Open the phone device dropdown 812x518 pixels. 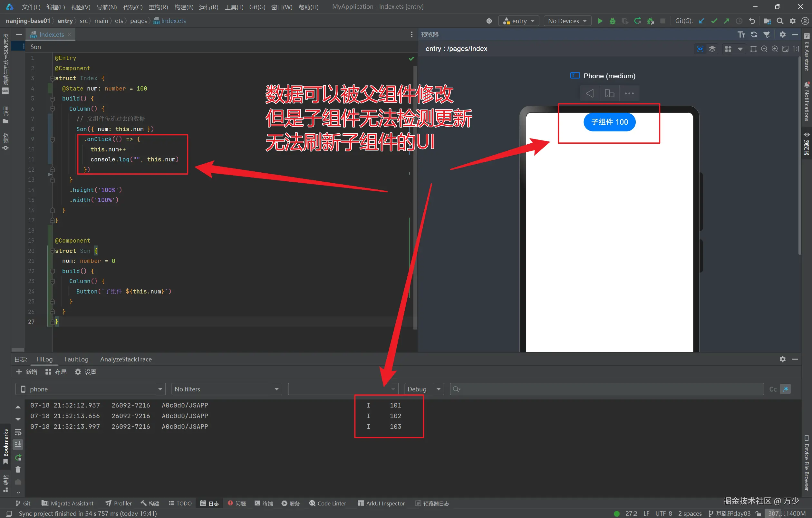[90, 389]
